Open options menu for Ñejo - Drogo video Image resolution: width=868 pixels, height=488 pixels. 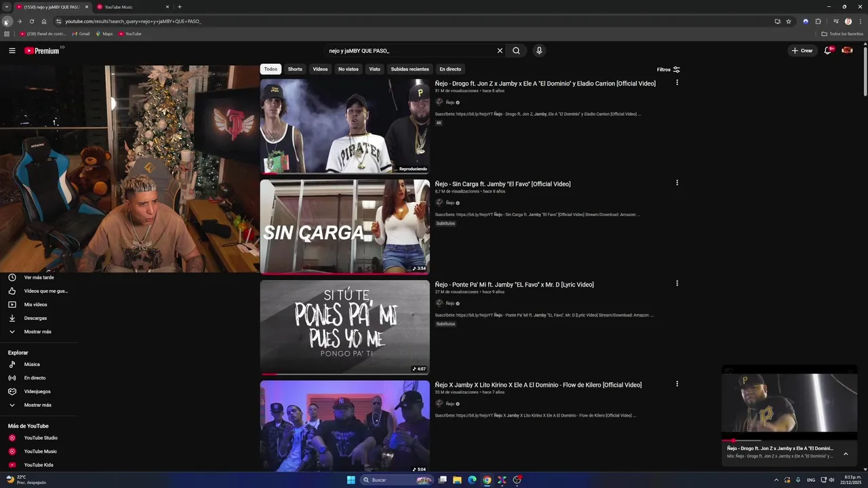677,83
